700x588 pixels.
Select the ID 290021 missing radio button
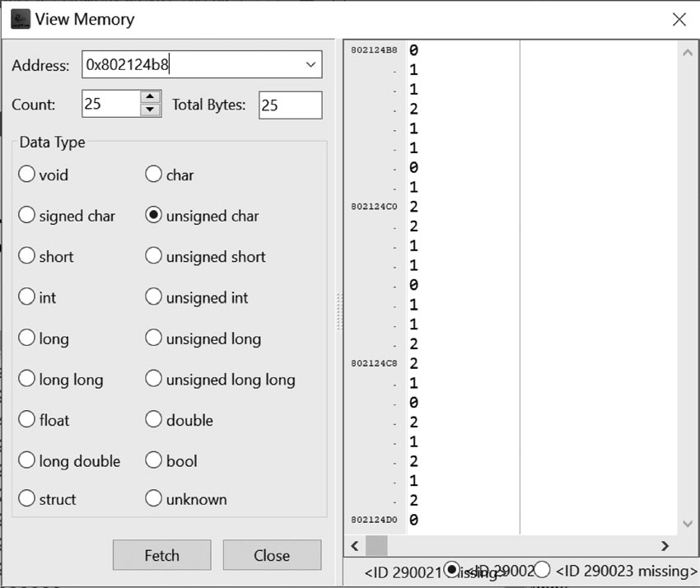point(452,569)
